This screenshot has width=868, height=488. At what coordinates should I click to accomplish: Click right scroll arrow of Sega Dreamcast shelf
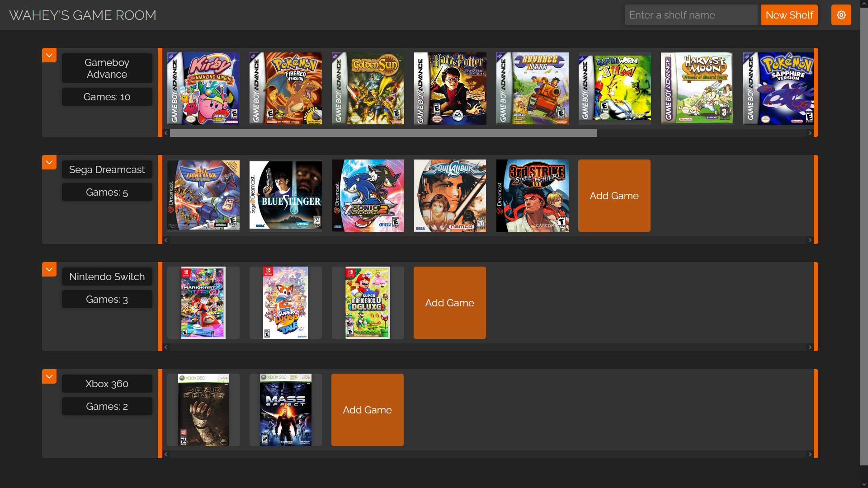pos(810,240)
